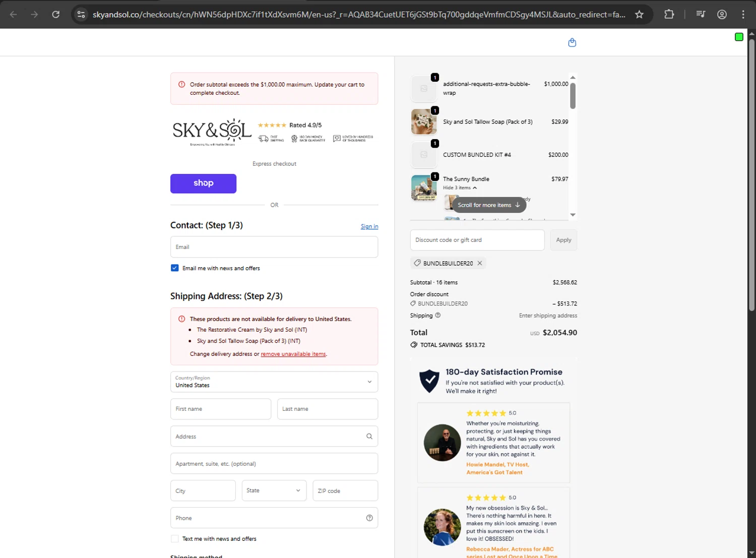Screen dimensions: 756x558
Task: Click the Apply discount button
Action: coord(563,240)
